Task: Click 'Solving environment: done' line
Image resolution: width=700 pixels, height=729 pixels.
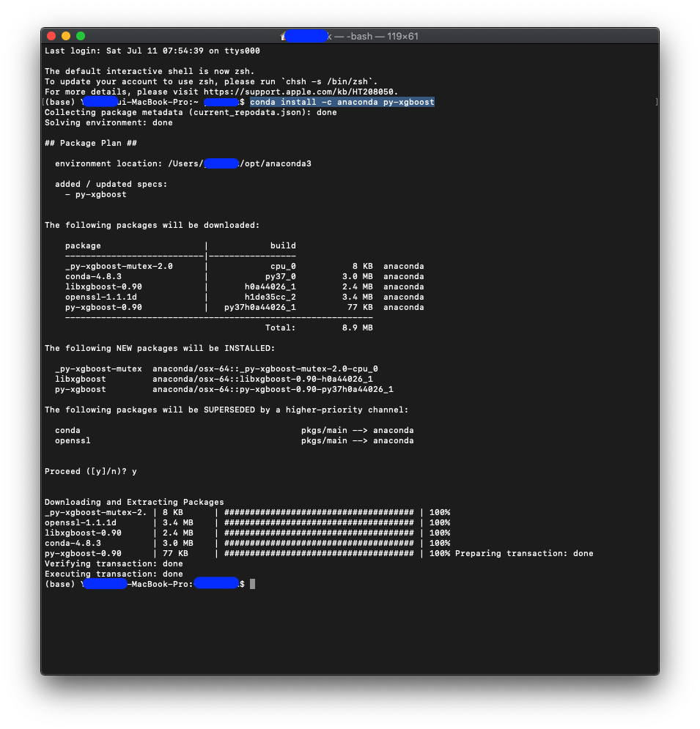Action: point(108,122)
